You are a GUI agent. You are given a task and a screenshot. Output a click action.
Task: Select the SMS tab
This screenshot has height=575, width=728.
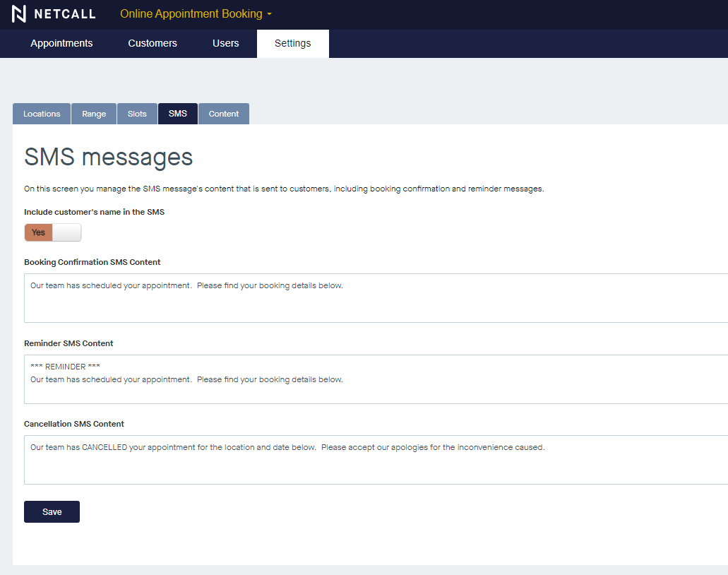click(x=178, y=114)
